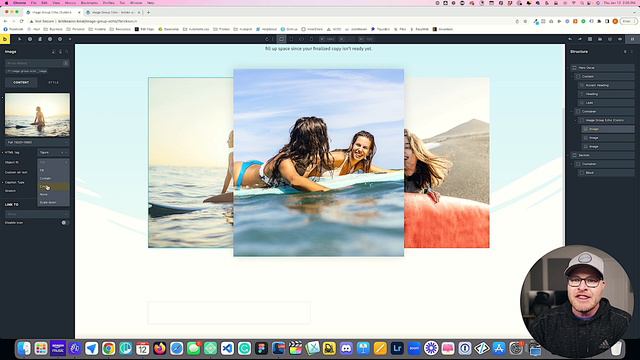Switch to the CONTENT tab
640x360 pixels.
pyautogui.click(x=21, y=82)
